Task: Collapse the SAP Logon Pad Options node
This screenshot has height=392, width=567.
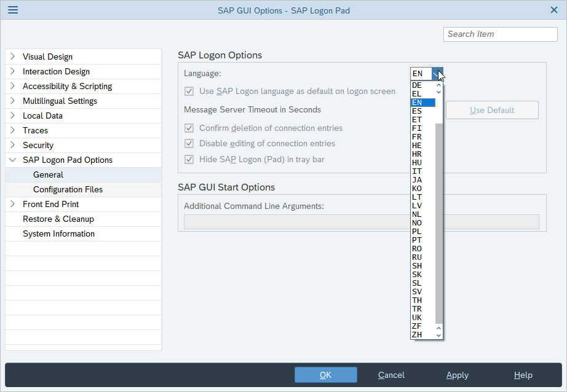Action: tap(13, 160)
